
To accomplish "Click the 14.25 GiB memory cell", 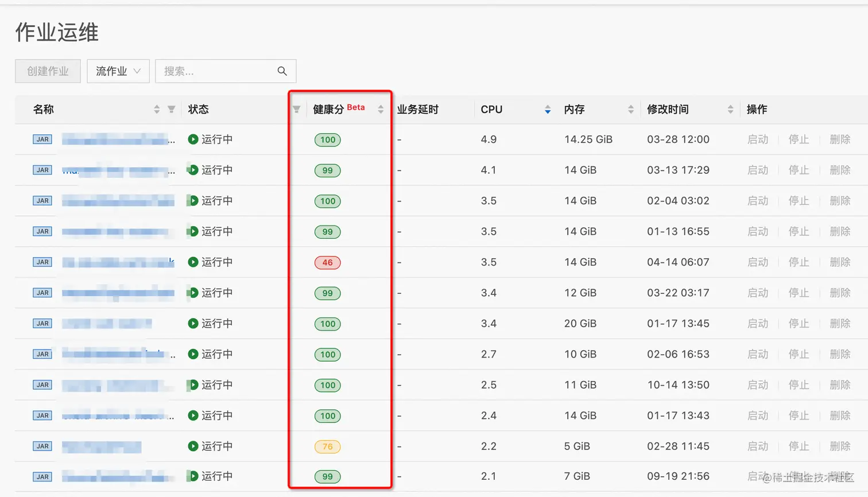I will click(588, 139).
